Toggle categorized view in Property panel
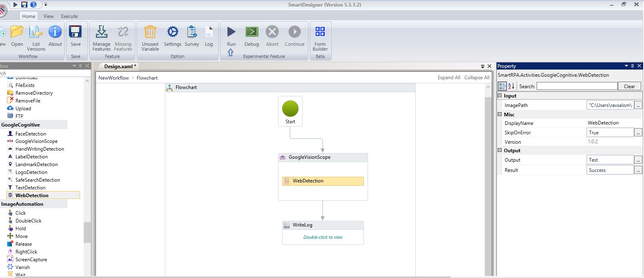This screenshot has width=644, height=278. 502,86
